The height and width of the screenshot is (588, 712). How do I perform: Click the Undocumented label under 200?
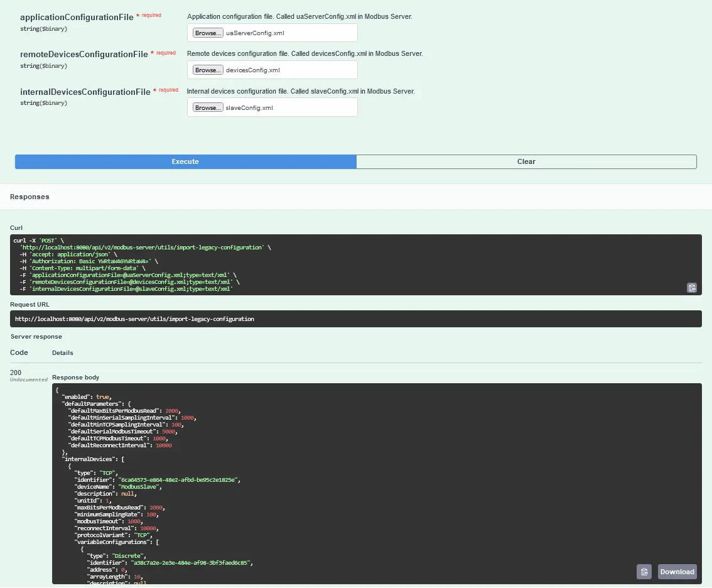(x=29, y=380)
